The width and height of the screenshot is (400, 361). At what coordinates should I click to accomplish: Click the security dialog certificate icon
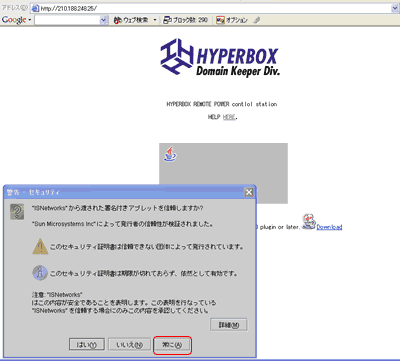coord(17,211)
